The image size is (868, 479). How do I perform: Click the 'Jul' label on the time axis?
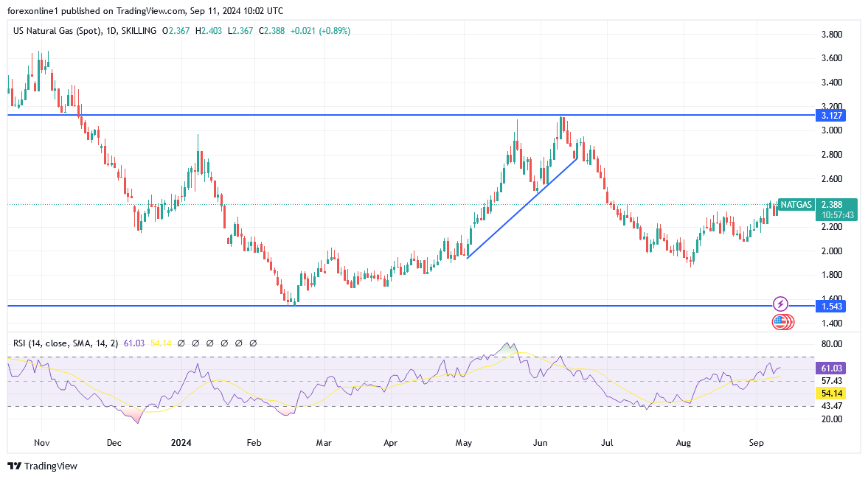tap(607, 442)
